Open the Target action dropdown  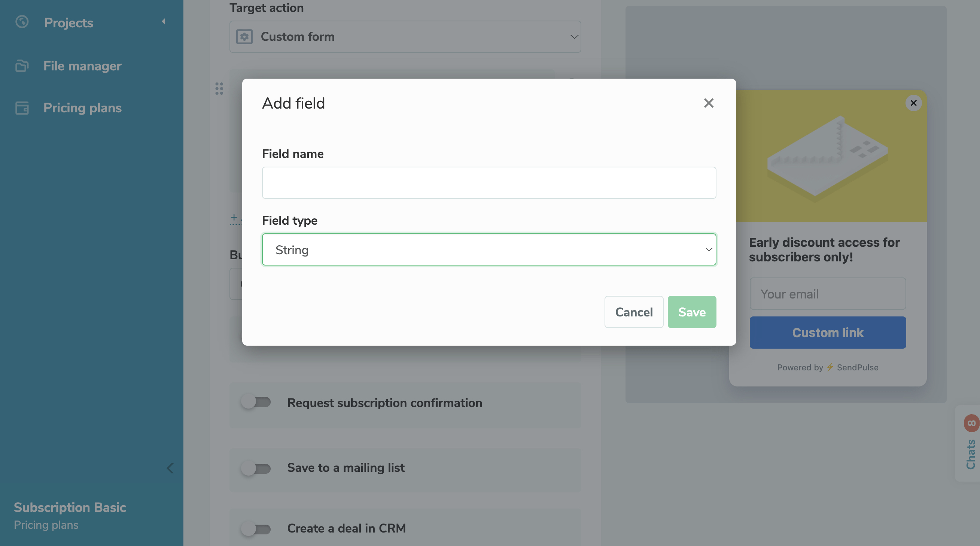pos(405,37)
